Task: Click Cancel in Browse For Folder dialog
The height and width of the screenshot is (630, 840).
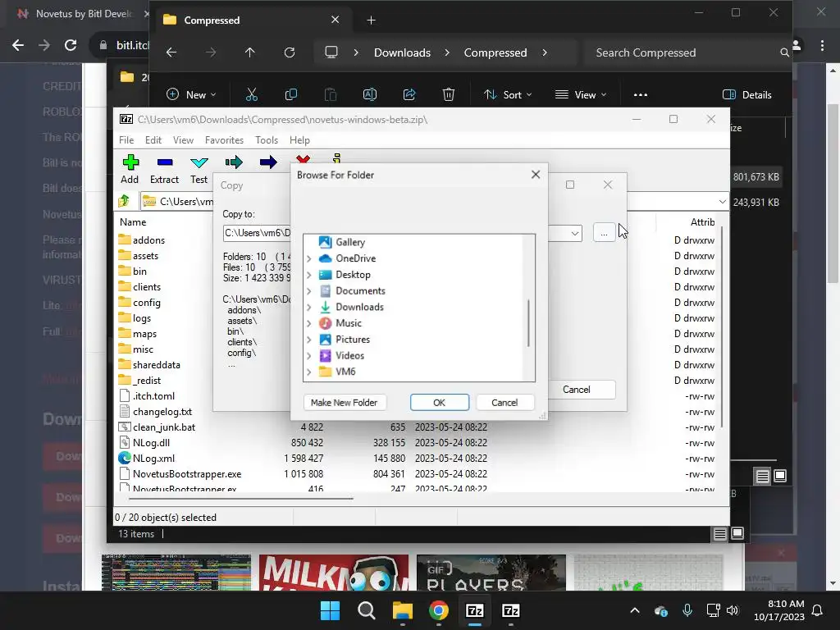Action: coord(504,402)
